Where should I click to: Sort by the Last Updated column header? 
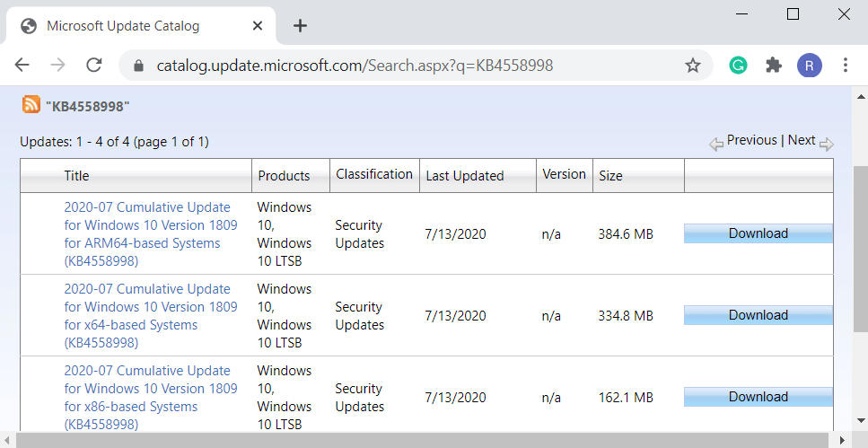464,176
